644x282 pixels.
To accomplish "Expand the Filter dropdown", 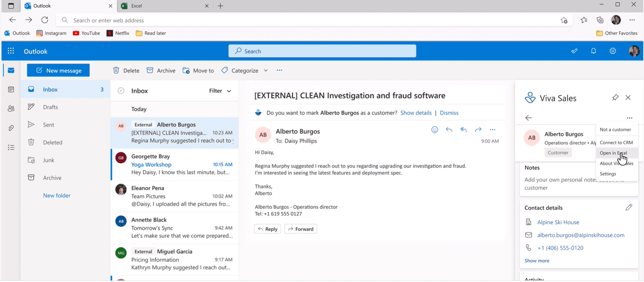I will [220, 91].
